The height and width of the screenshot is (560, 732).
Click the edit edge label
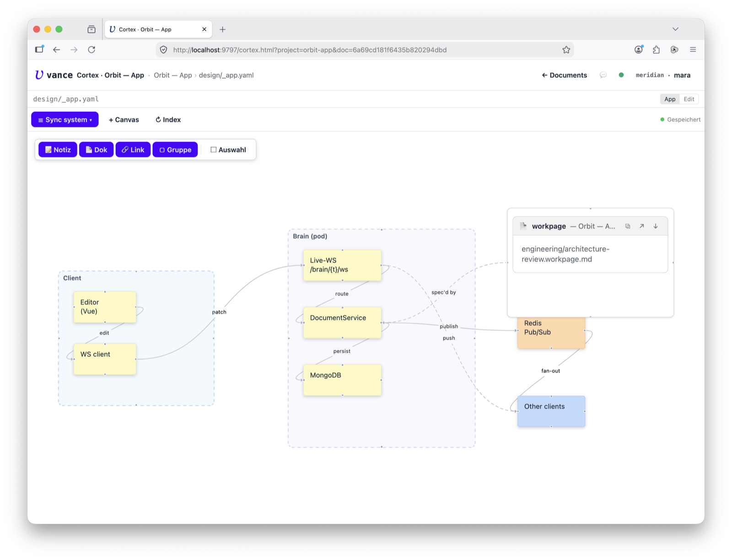pyautogui.click(x=104, y=333)
